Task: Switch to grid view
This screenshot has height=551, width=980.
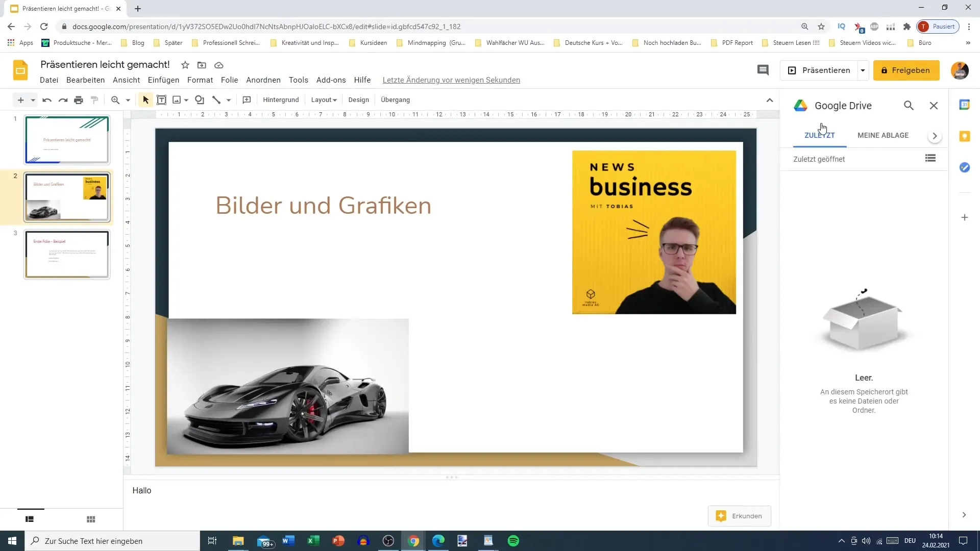Action: (91, 519)
